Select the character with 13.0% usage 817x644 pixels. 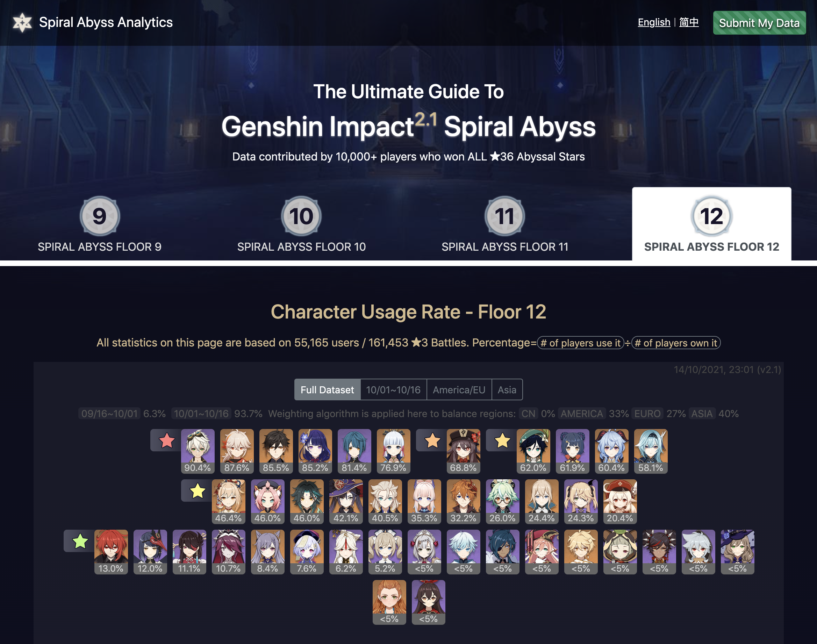tap(111, 552)
